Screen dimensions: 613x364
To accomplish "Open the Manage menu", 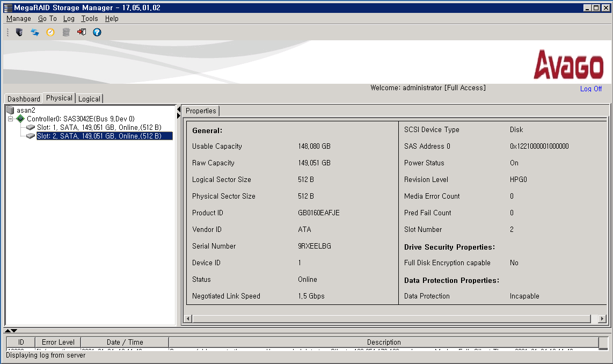I will click(19, 18).
